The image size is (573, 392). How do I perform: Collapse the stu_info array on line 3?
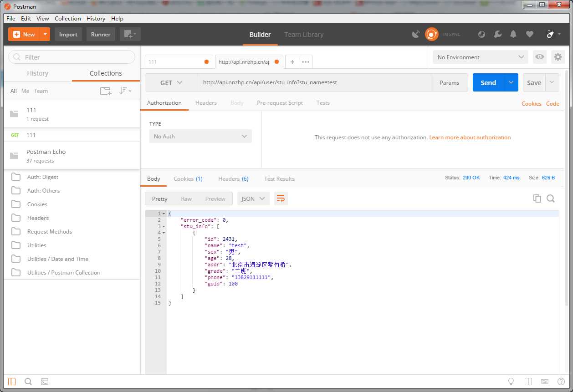[163, 226]
